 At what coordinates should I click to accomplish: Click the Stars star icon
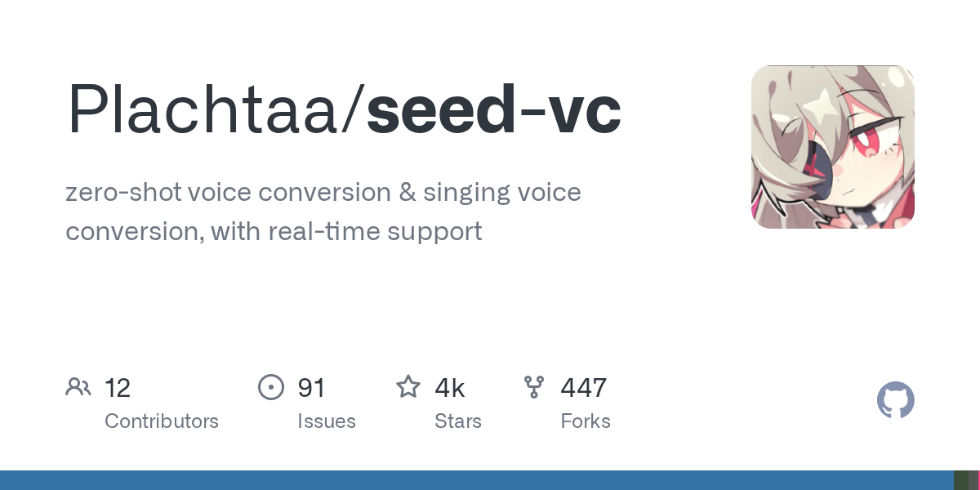pos(408,387)
